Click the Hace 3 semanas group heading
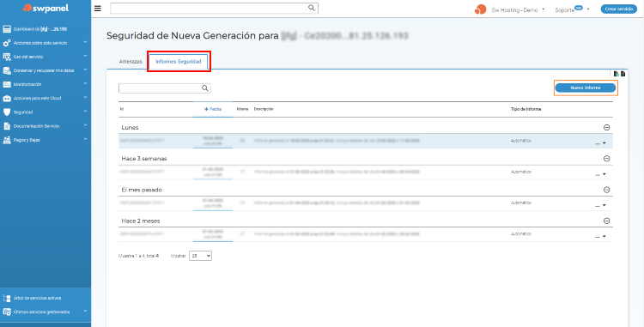Image resolution: width=644 pixels, height=327 pixels. pos(144,159)
